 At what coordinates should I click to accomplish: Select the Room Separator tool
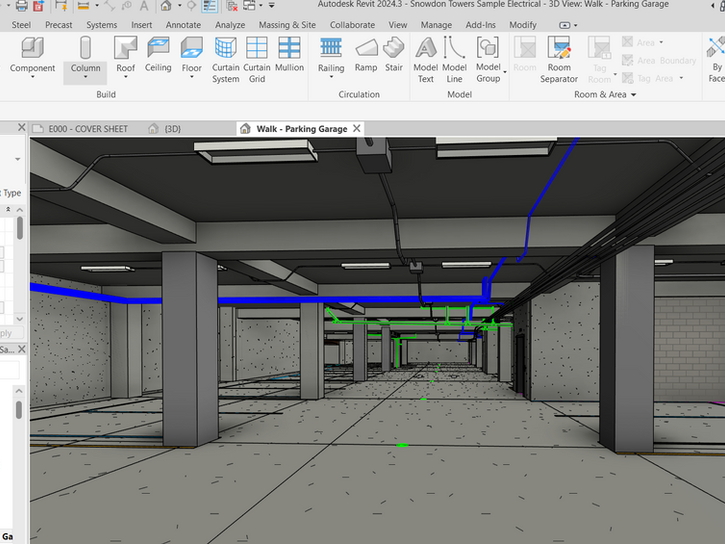[x=559, y=60]
